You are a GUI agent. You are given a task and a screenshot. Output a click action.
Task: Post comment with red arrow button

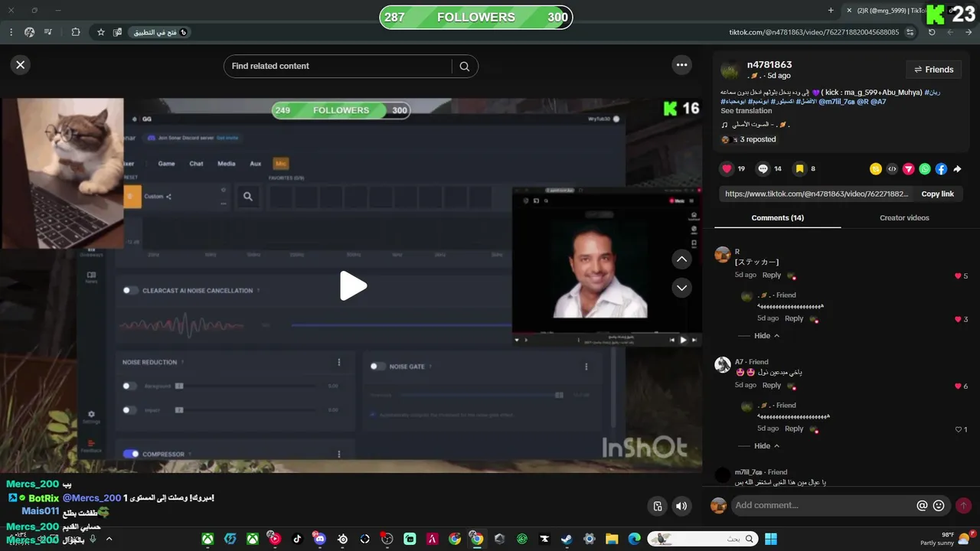963,506
